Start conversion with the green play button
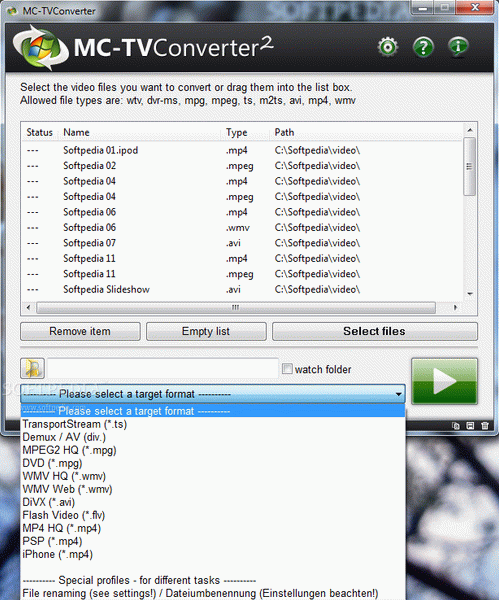 coord(444,381)
